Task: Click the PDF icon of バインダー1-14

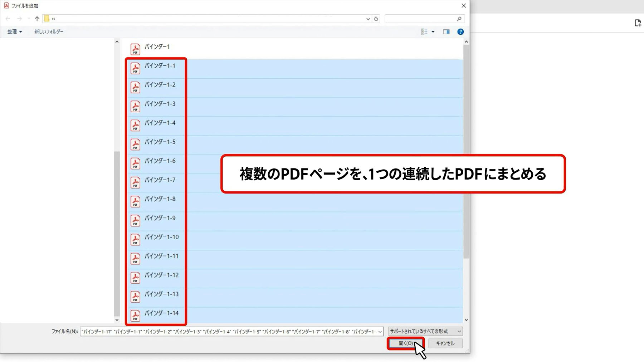Action: click(135, 315)
